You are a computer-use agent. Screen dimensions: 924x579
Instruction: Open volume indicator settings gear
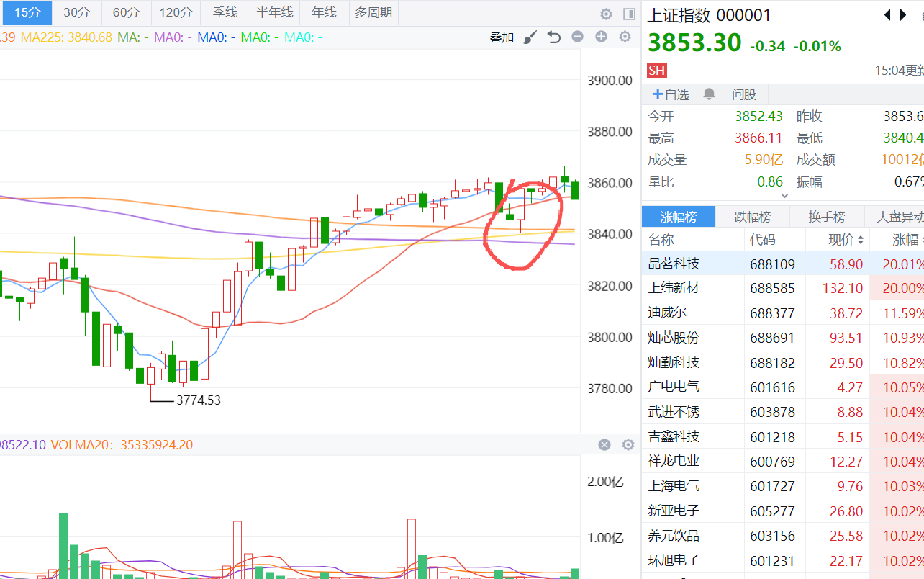pos(628,445)
